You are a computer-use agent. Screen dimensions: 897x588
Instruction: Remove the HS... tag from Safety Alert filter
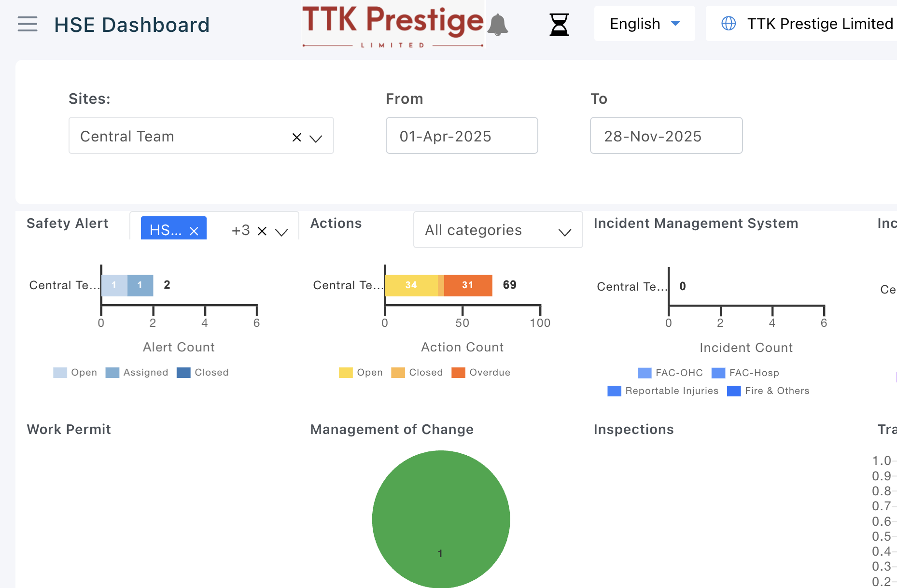(x=194, y=231)
